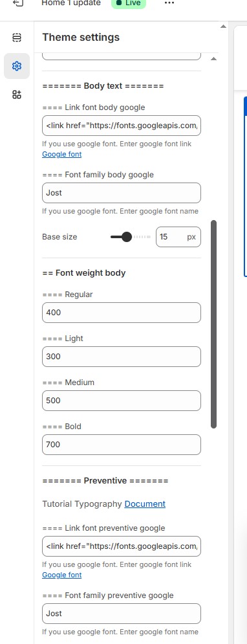Open the Google font link under body
This screenshot has width=247, height=644.
(x=61, y=154)
